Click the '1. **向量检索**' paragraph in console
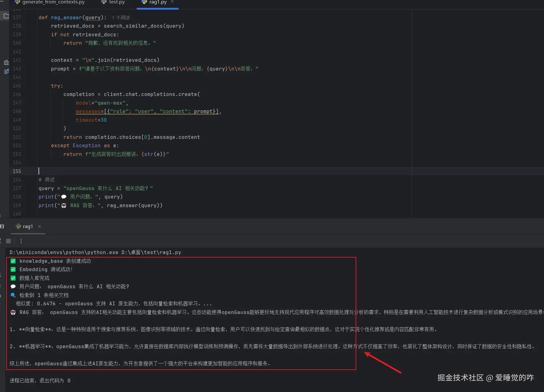The width and height of the screenshot is (544, 392). click(x=224, y=330)
